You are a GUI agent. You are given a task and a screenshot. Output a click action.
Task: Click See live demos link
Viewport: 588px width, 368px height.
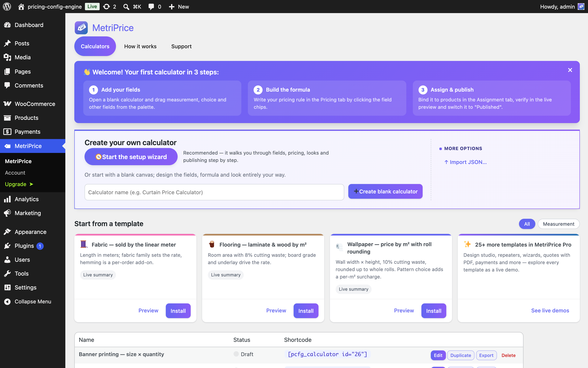(550, 311)
